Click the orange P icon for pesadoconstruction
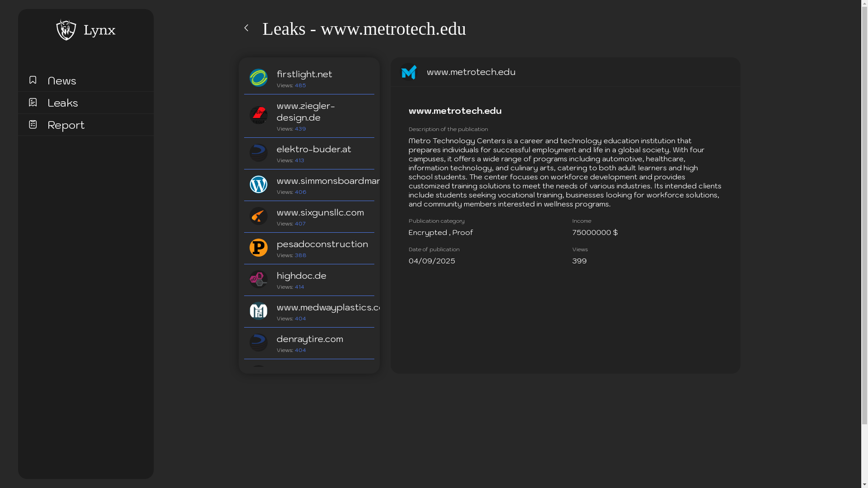Image resolution: width=868 pixels, height=488 pixels. [x=258, y=248]
